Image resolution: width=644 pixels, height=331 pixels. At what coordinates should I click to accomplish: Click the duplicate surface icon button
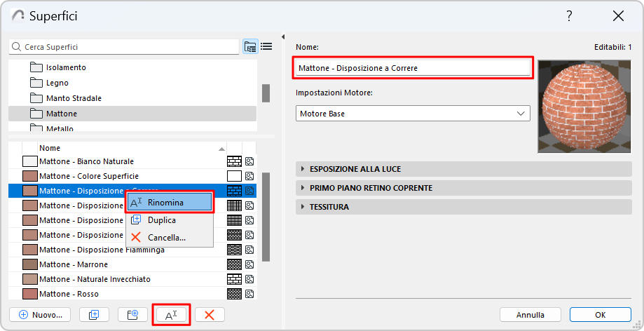pos(94,315)
